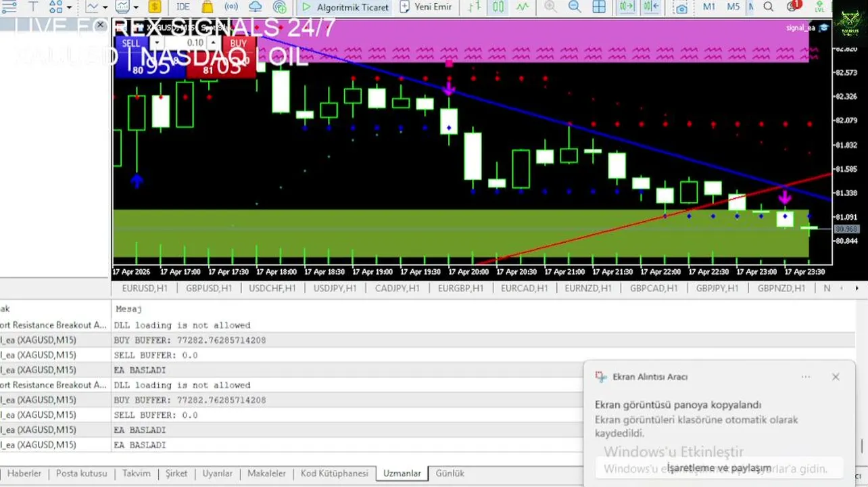Image resolution: width=868 pixels, height=487 pixels.
Task: Open the graphical objects shapes tool
Action: [x=55, y=7]
